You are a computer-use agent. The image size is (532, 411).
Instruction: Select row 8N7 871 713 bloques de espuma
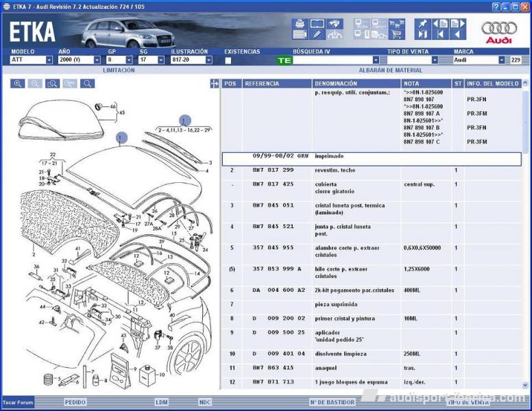click(x=372, y=382)
